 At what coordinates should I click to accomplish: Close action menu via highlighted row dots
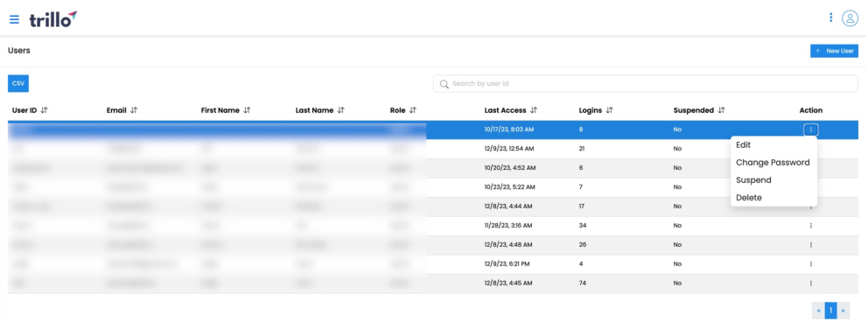coord(811,130)
